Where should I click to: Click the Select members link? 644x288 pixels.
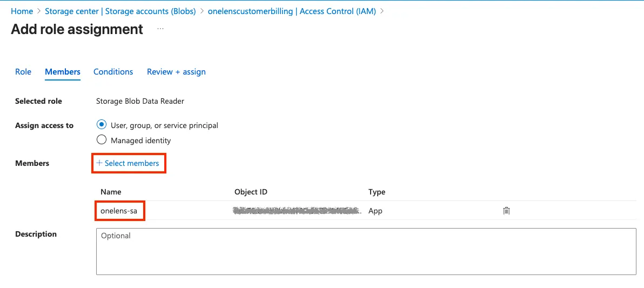tap(128, 163)
